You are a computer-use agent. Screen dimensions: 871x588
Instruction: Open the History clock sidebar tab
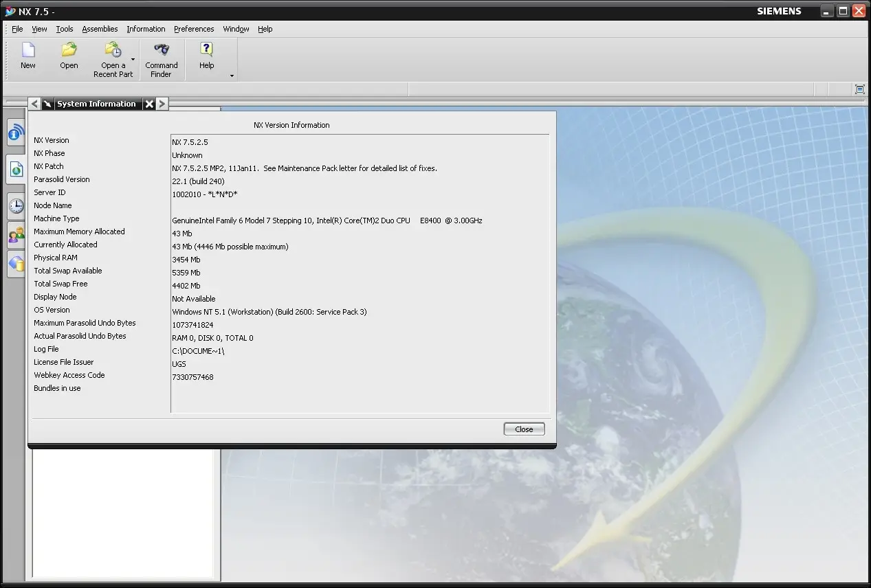click(x=16, y=205)
